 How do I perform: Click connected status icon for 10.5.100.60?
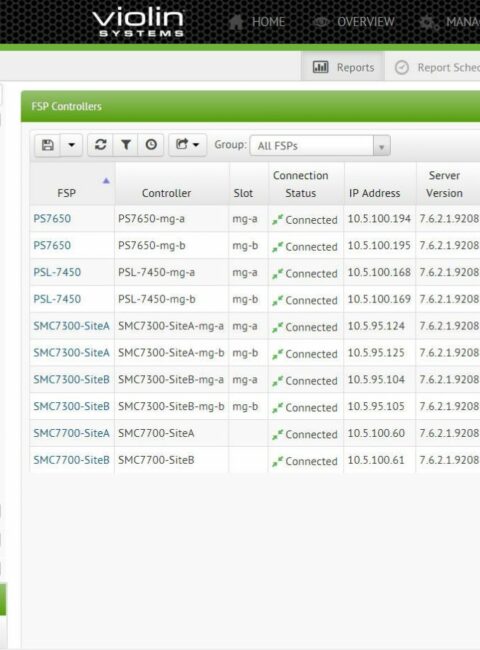[x=277, y=434]
